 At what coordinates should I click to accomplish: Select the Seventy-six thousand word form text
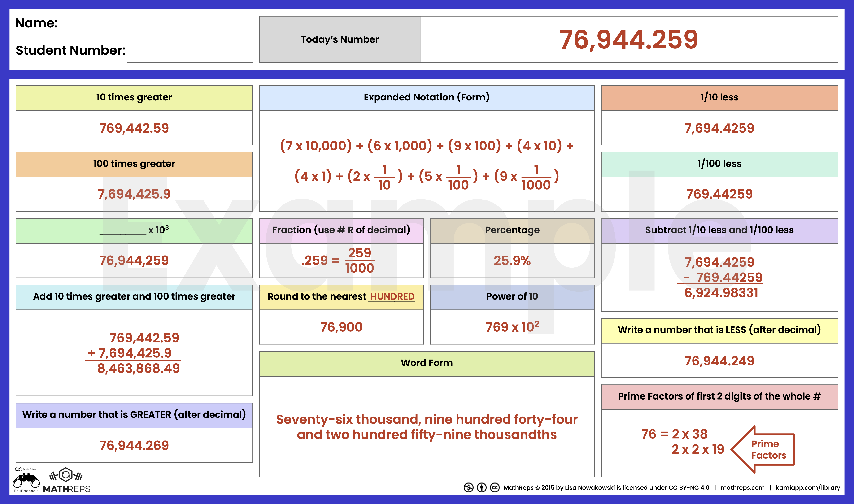427,427
